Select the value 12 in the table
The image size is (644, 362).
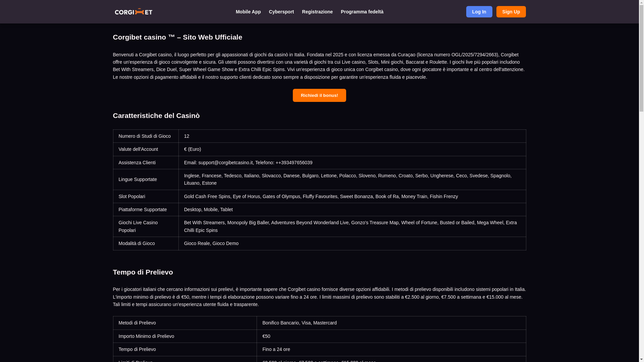point(352,136)
